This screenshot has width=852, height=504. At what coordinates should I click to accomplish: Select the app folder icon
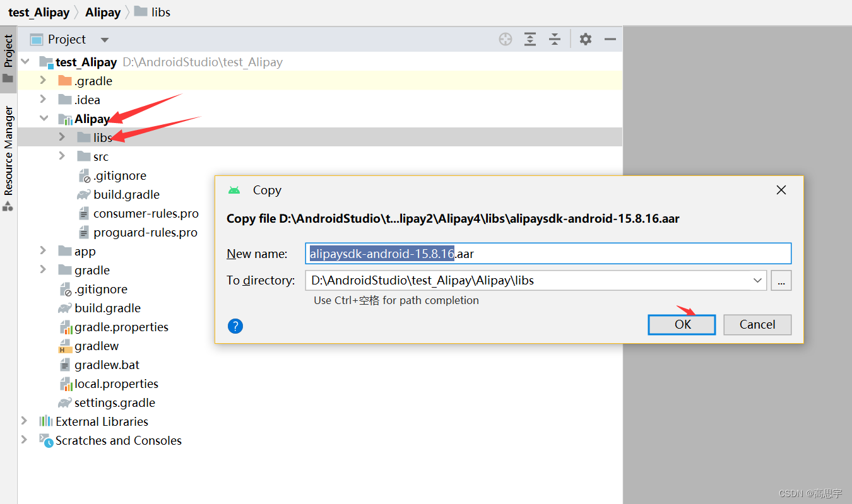point(65,251)
